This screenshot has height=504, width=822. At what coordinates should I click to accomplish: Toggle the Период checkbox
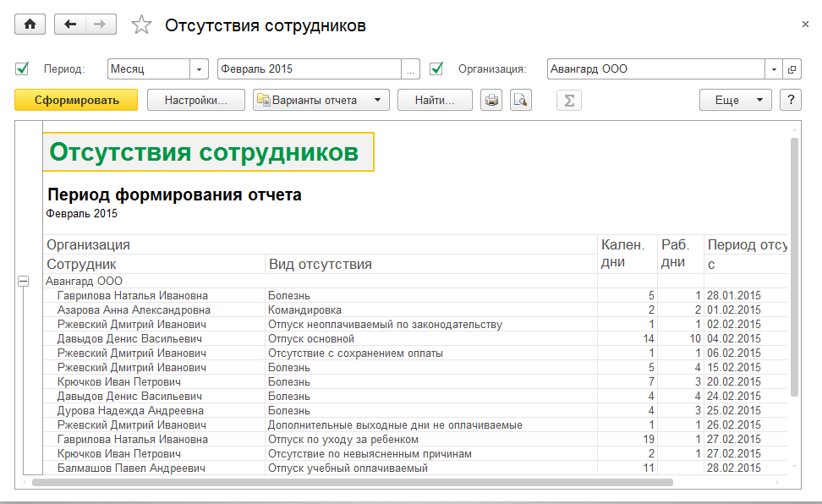coord(23,68)
